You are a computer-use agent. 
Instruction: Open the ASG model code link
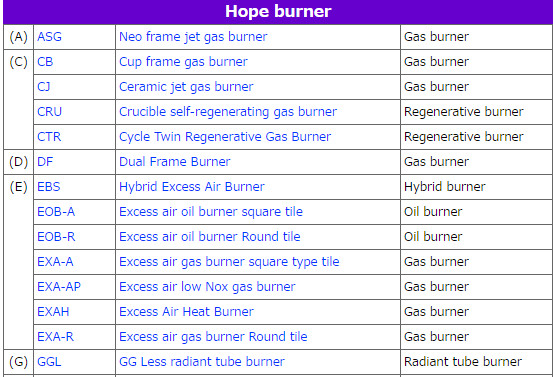tap(49, 37)
